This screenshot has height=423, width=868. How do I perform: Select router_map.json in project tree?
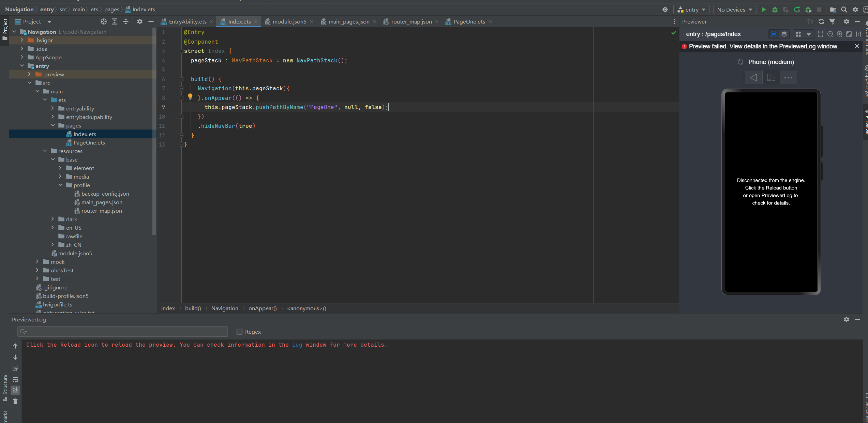102,211
